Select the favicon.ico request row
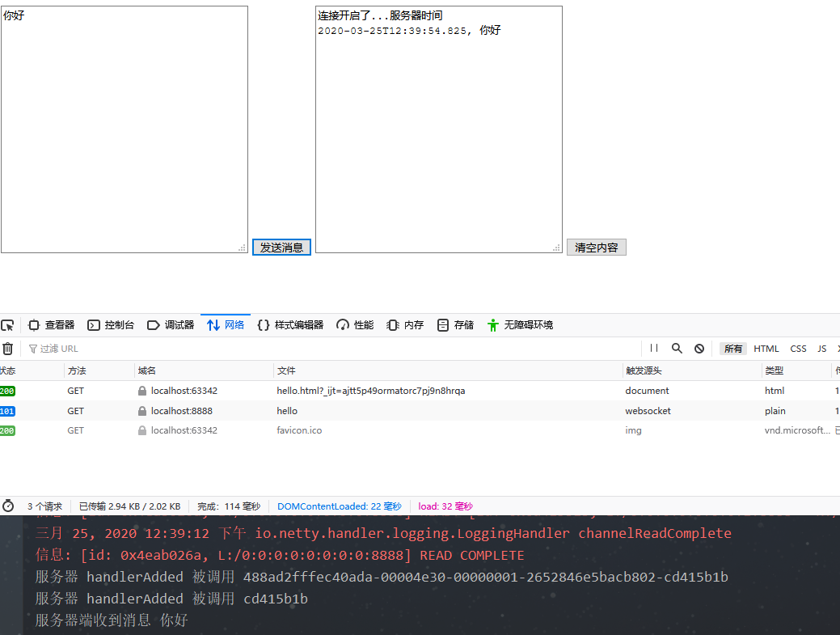The width and height of the screenshot is (840, 635). (x=420, y=431)
